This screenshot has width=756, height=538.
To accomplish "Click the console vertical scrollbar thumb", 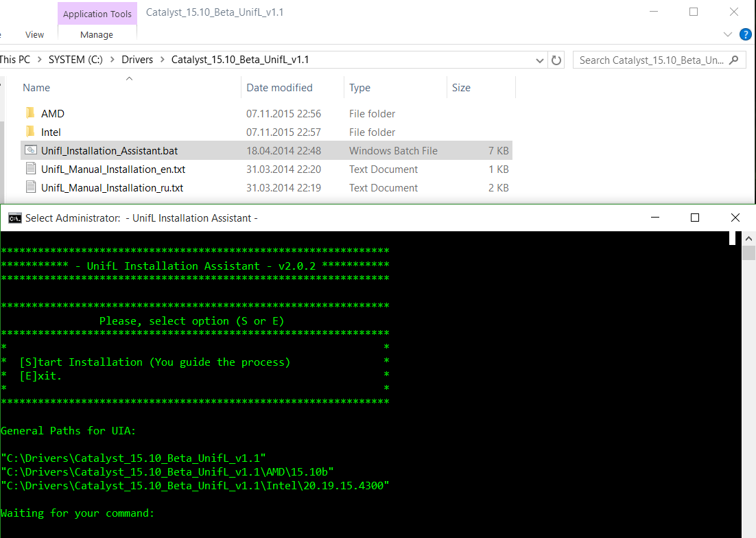I will [x=748, y=253].
